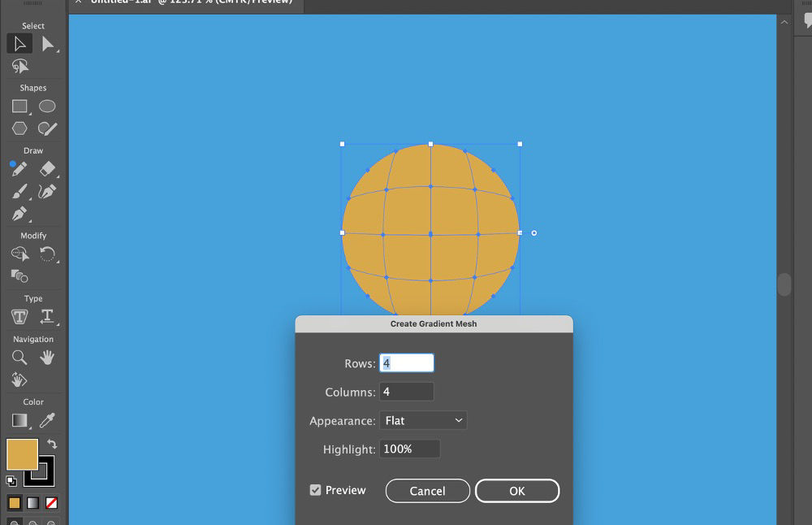Click the vertical scrollbar thumb

click(784, 284)
